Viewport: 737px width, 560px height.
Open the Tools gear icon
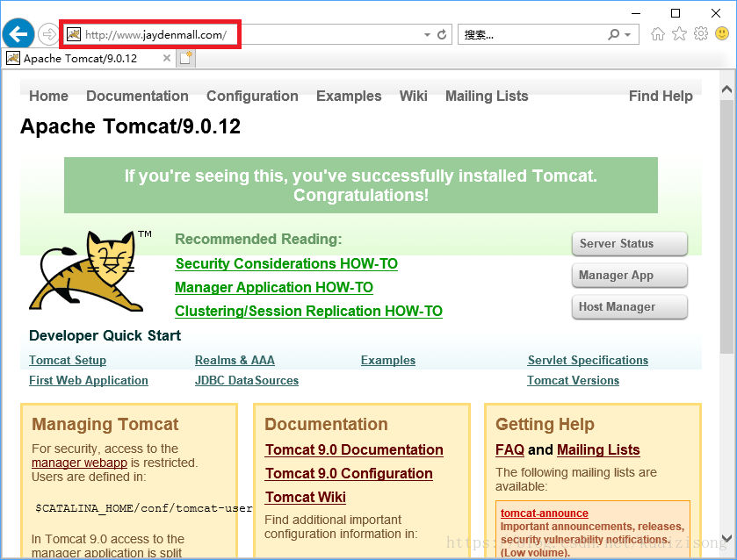pos(700,34)
